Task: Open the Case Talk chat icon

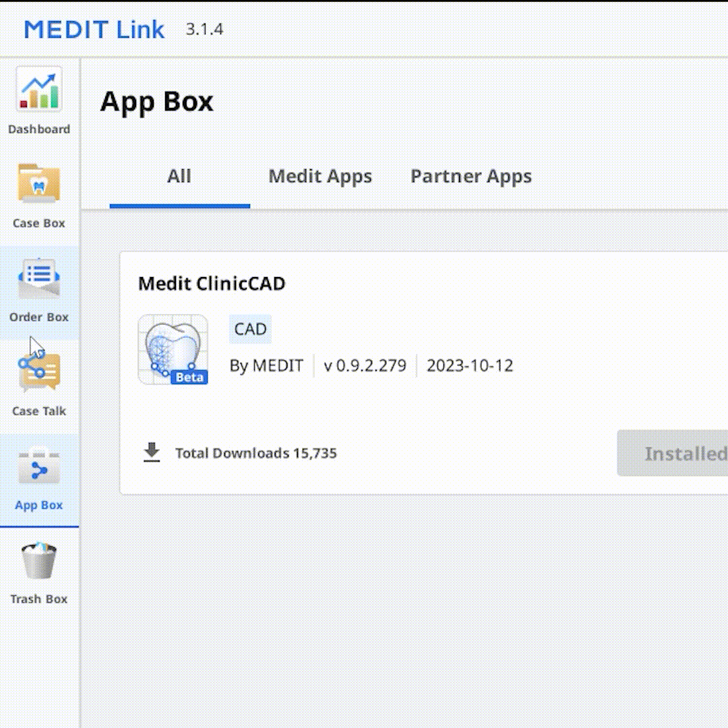Action: [39, 372]
